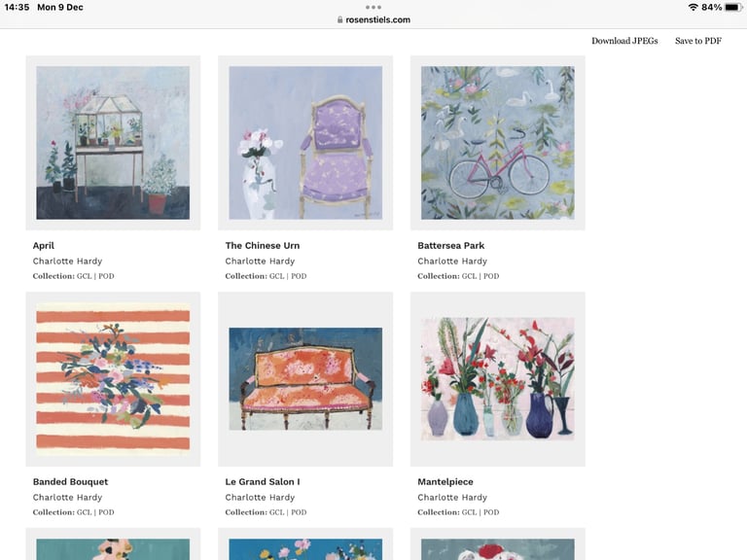Viewport: 747px width, 560px height.
Task: Tap the rosenstiels.com address bar
Action: pos(373,19)
